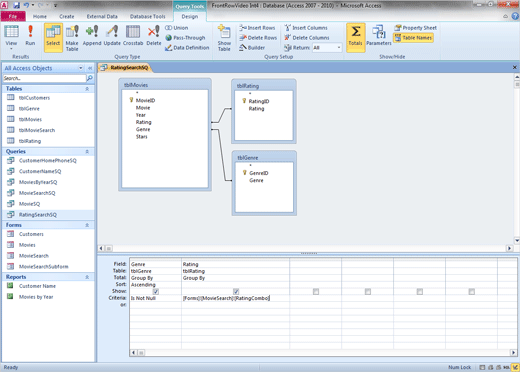Click the Union query option
Image resolution: width=520 pixels, height=372 pixels.
click(x=177, y=28)
